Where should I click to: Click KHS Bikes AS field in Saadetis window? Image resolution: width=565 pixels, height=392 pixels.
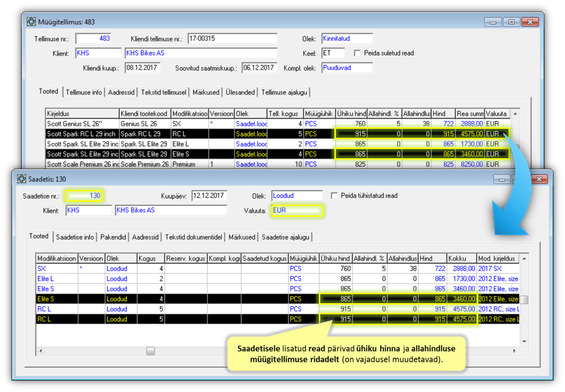[171, 211]
